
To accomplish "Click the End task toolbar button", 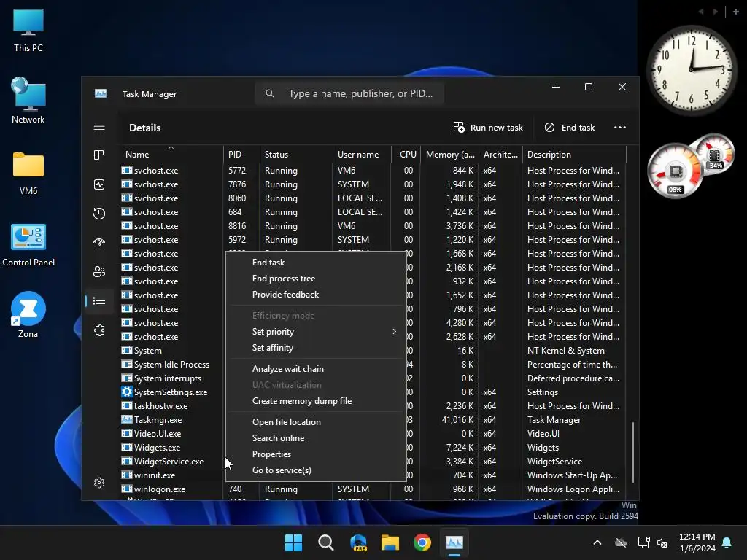I will pyautogui.click(x=569, y=127).
